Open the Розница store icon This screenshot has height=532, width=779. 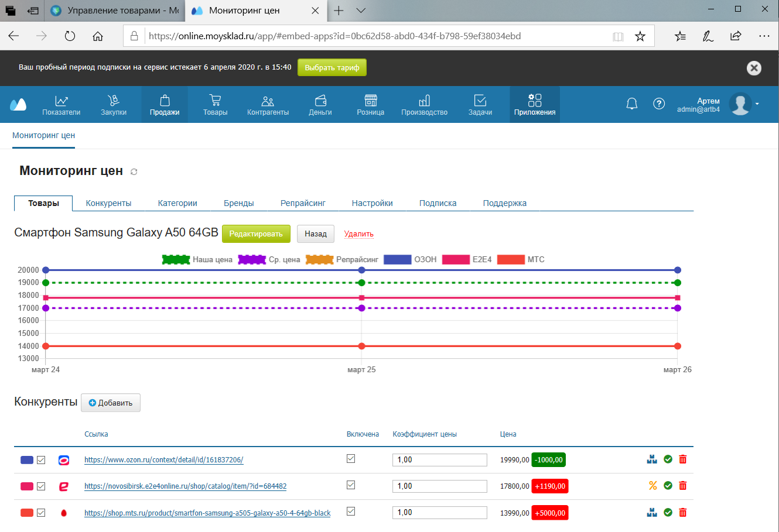pos(371,101)
